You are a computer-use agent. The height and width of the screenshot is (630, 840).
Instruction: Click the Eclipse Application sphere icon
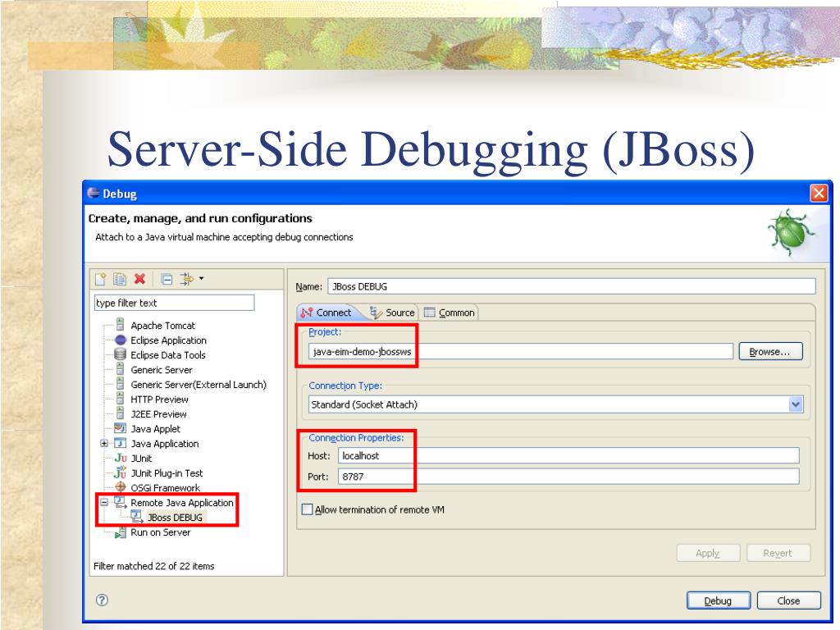(x=121, y=340)
